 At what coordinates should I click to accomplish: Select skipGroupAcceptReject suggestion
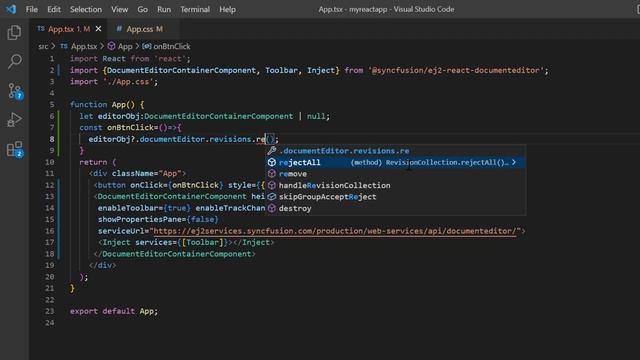coord(396,197)
